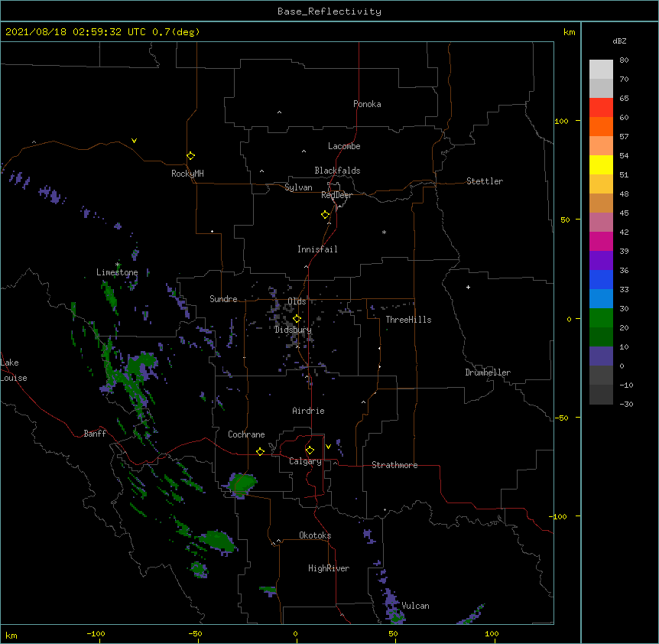This screenshot has height=644, width=659.
Task: Click the -30 value on dBZ legend
Action: click(x=626, y=404)
